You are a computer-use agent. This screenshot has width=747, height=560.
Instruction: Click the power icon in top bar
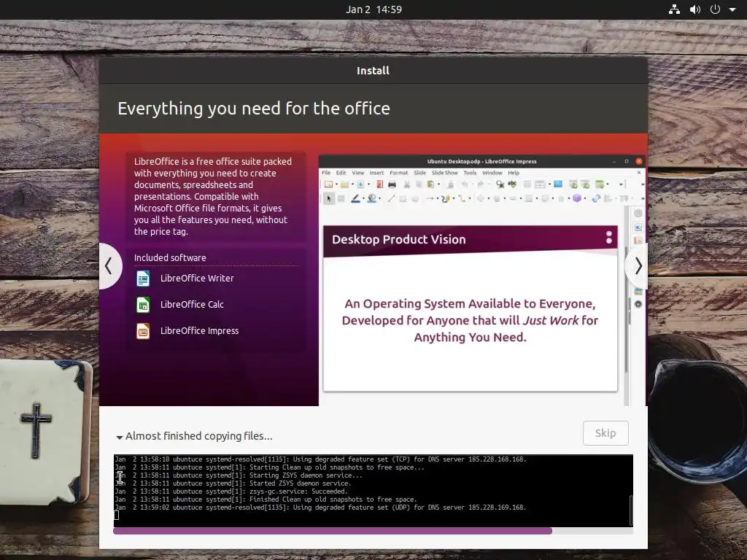pyautogui.click(x=715, y=9)
